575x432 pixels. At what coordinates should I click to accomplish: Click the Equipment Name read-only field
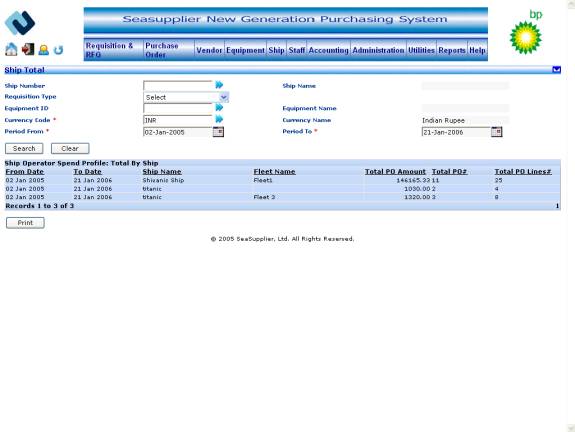[465, 108]
